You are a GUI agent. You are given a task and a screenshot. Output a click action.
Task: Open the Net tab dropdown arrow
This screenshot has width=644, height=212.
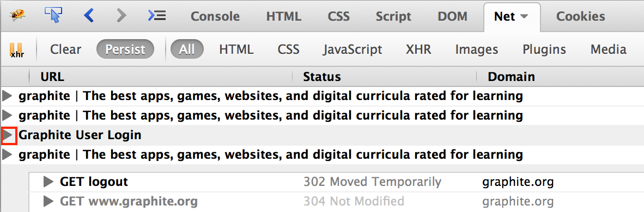coord(524,17)
